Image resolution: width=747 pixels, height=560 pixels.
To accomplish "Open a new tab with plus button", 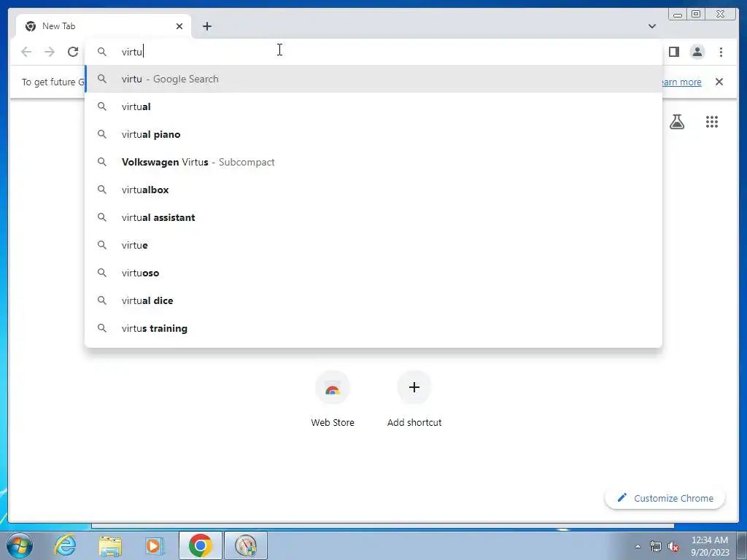I will pos(206,26).
